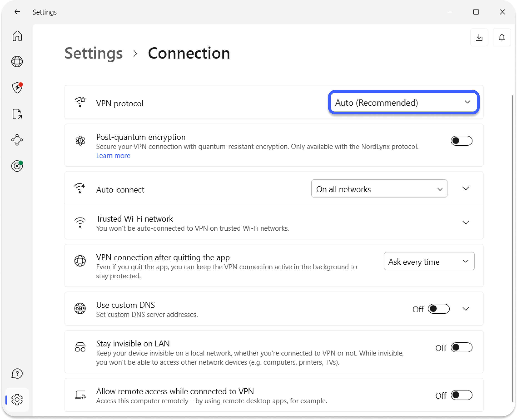Enable Post-quantum encryption toggle
The height and width of the screenshot is (420, 517).
[x=461, y=141]
